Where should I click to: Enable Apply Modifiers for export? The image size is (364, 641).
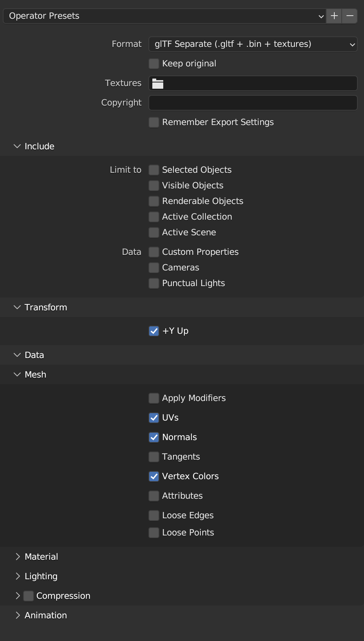click(153, 398)
